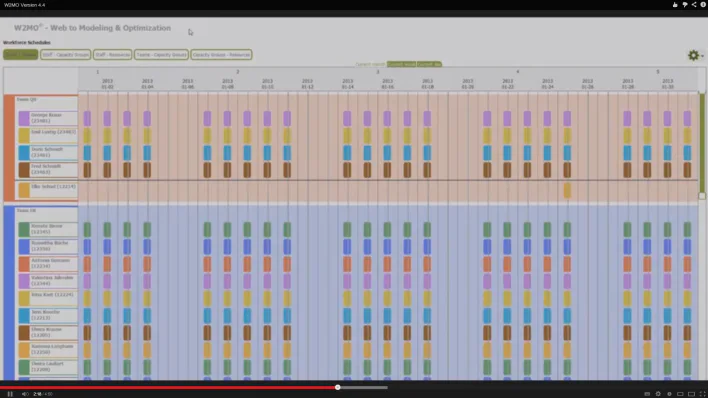Open the Teams - Capacity Groups tab
Image resolution: width=708 pixels, height=398 pixels.
(x=161, y=55)
